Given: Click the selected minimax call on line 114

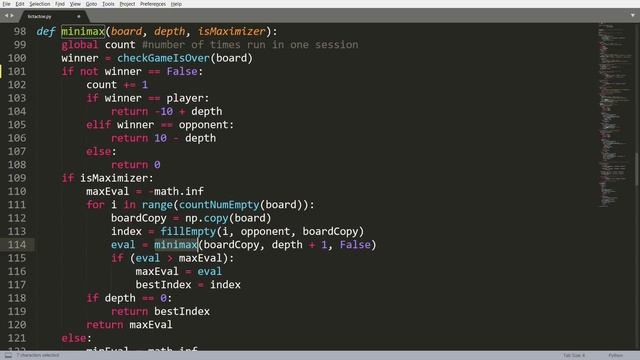Looking at the screenshot, I should [176, 245].
